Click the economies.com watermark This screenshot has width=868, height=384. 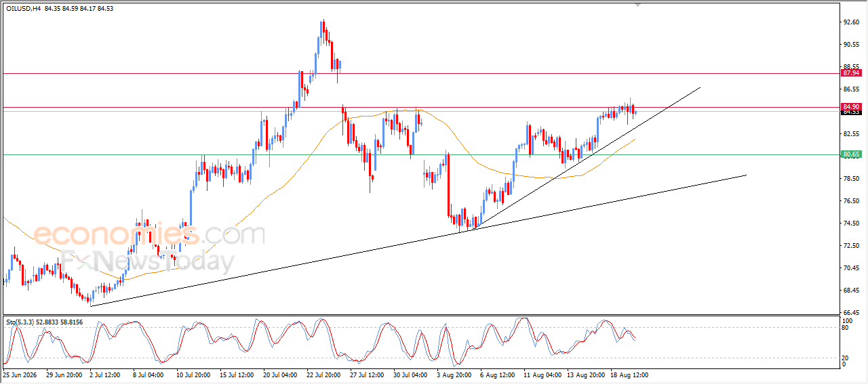click(149, 234)
